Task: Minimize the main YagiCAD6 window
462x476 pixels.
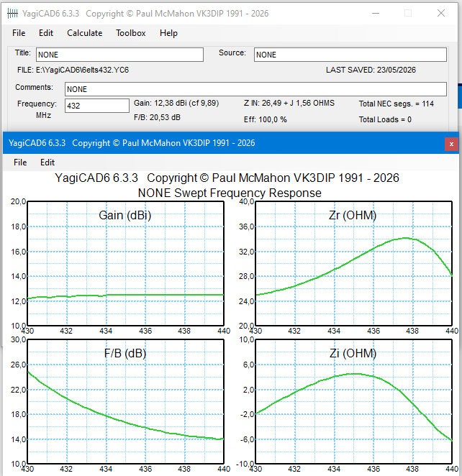Action: click(376, 14)
